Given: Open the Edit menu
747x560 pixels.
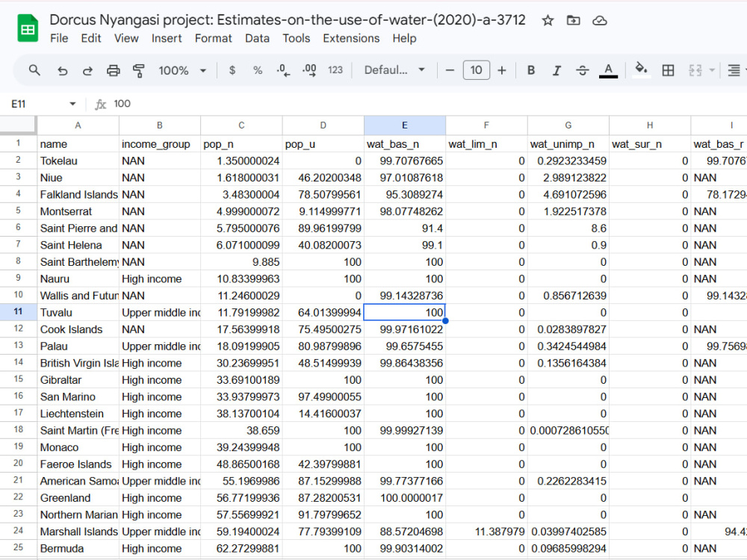Looking at the screenshot, I should [x=91, y=38].
